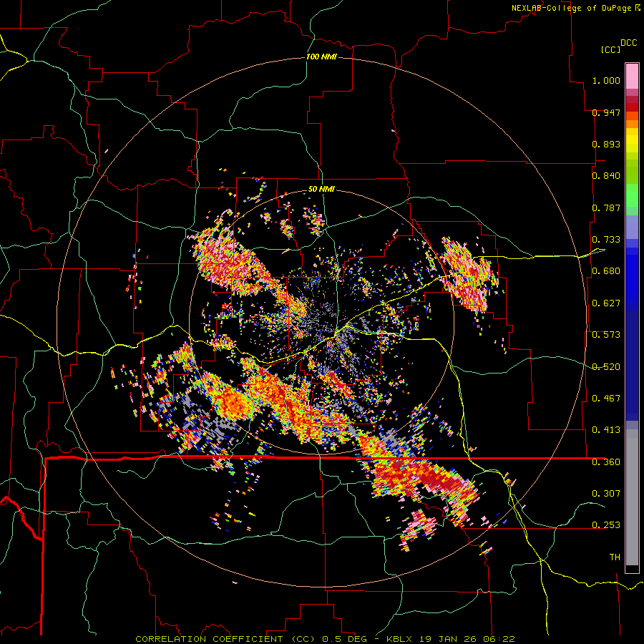Select the 0.947 value on the color scale
Viewport: 644px width, 644px height.
pyautogui.click(x=606, y=112)
